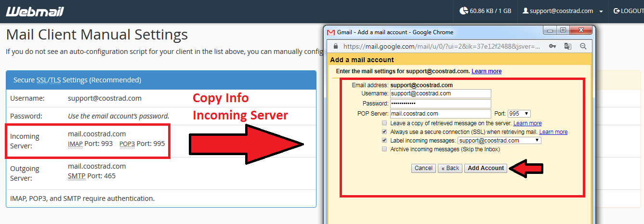Open the label dropdown showing support@coostrad.com

pyautogui.click(x=499, y=141)
